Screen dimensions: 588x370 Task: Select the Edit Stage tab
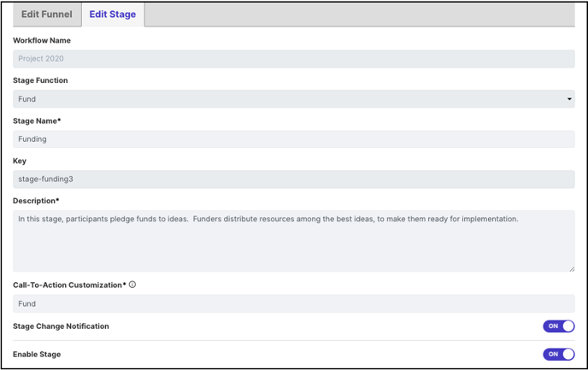pyautogui.click(x=113, y=15)
